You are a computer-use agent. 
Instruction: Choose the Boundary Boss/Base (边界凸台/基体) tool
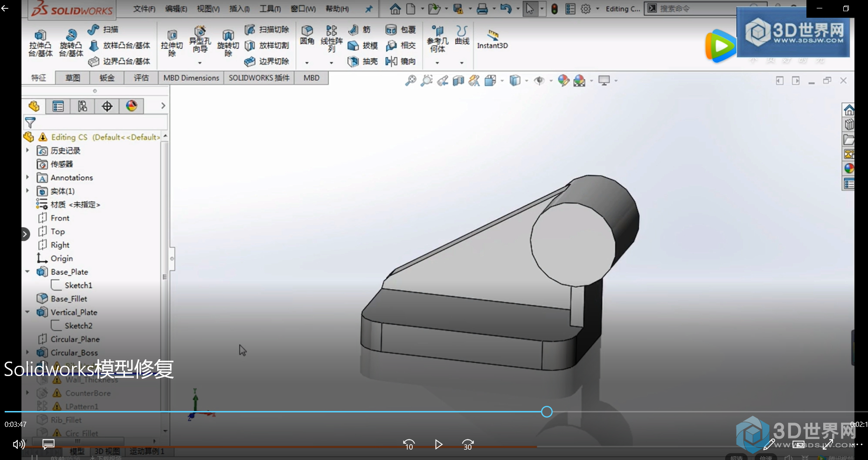(119, 61)
